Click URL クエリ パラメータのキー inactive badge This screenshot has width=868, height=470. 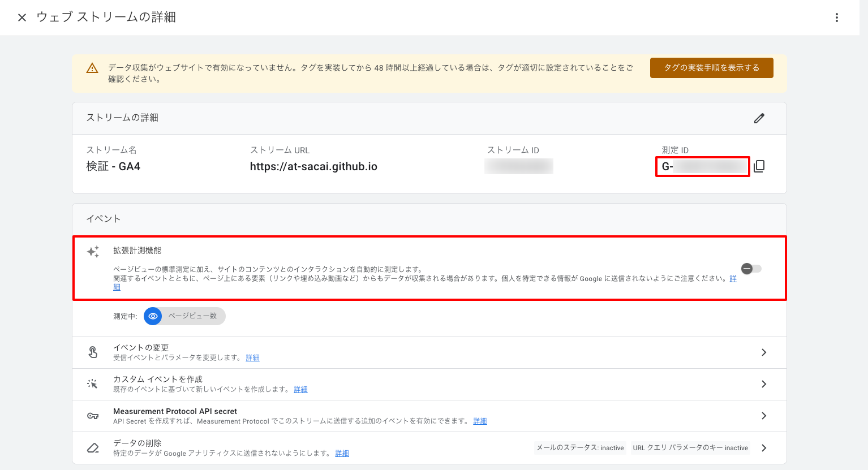point(690,448)
